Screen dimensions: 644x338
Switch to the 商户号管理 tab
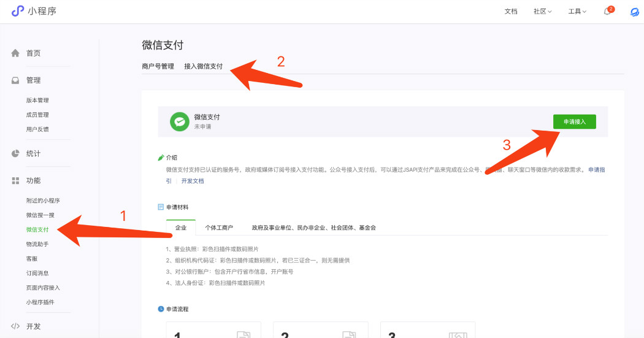[x=158, y=66]
